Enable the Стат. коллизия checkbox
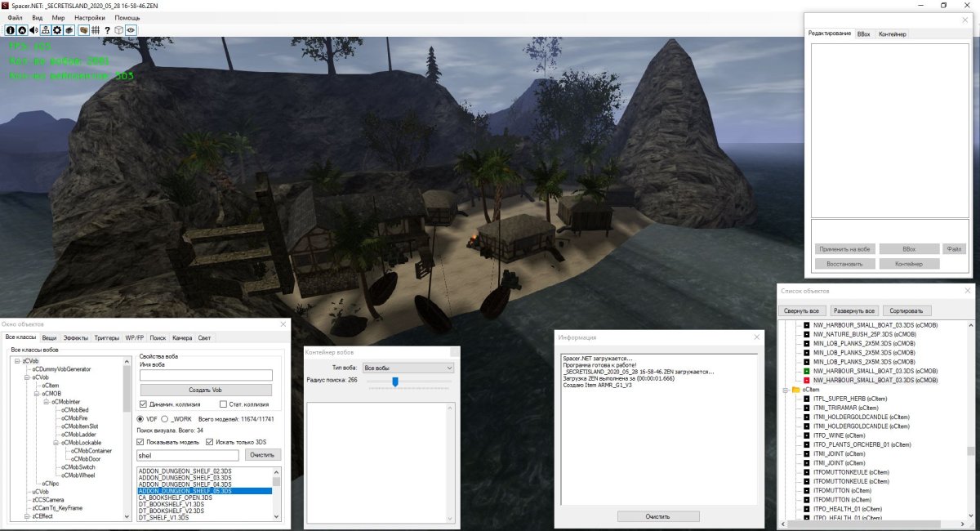This screenshot has height=531, width=980. [223, 404]
